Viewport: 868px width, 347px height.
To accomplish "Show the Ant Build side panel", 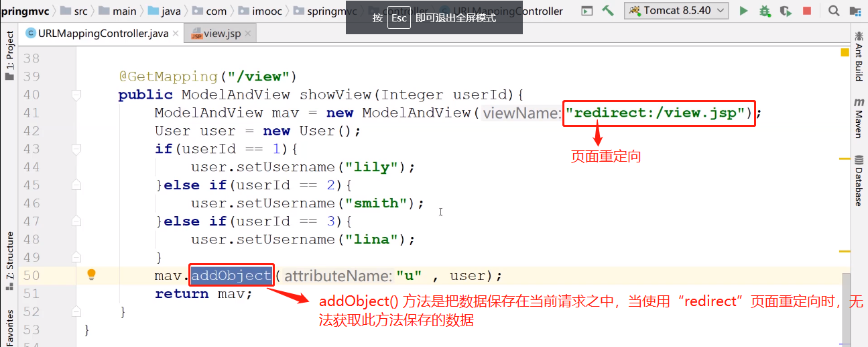I will [x=859, y=57].
